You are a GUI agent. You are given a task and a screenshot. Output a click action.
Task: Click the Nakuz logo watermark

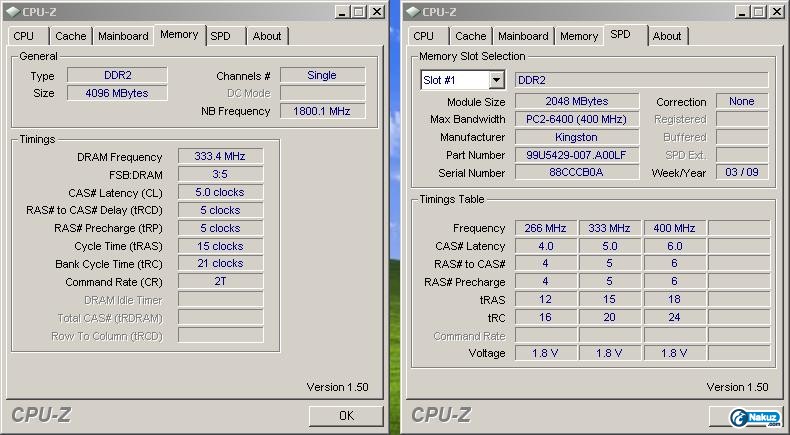(755, 417)
